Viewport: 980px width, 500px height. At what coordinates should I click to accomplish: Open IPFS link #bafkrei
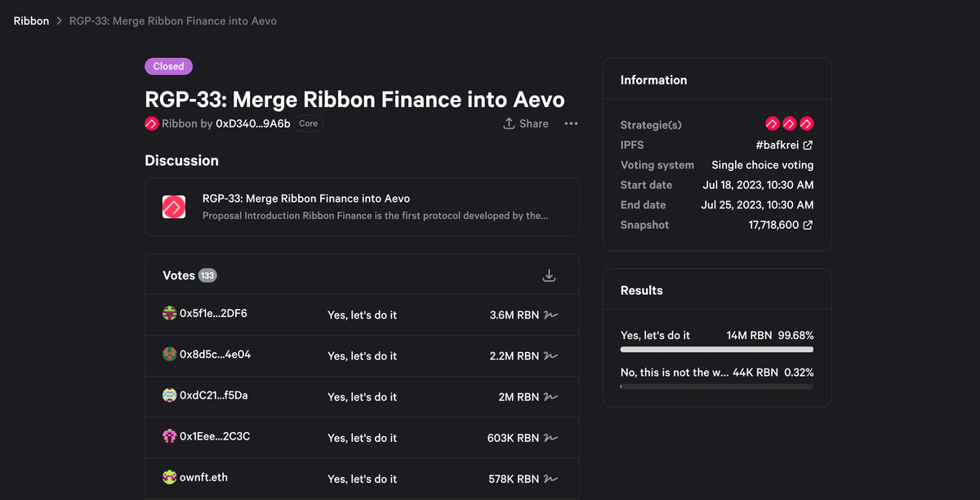(784, 145)
